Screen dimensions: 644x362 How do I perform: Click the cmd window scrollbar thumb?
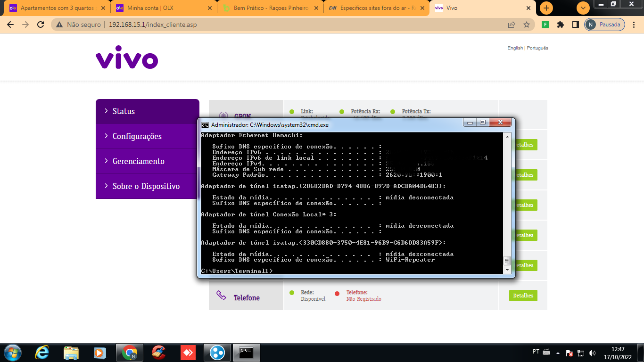click(507, 261)
